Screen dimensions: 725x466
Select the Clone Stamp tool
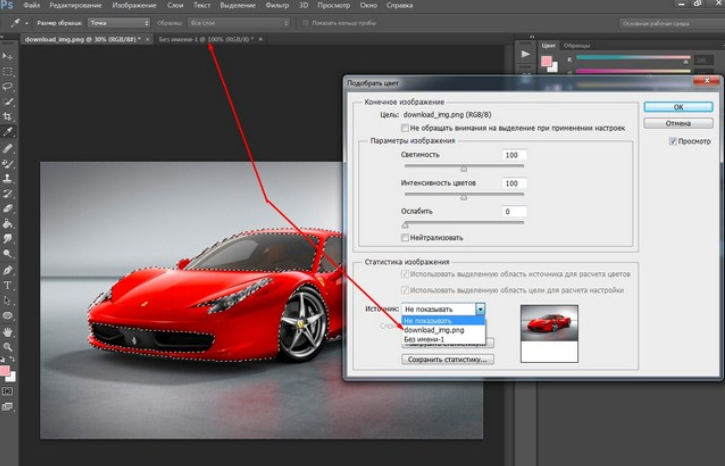[8, 178]
